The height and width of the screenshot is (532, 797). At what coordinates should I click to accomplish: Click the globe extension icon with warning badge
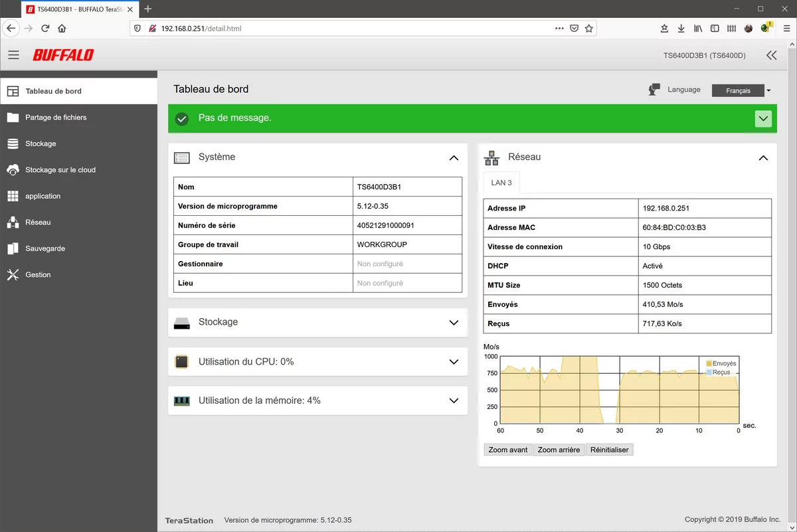pos(766,28)
